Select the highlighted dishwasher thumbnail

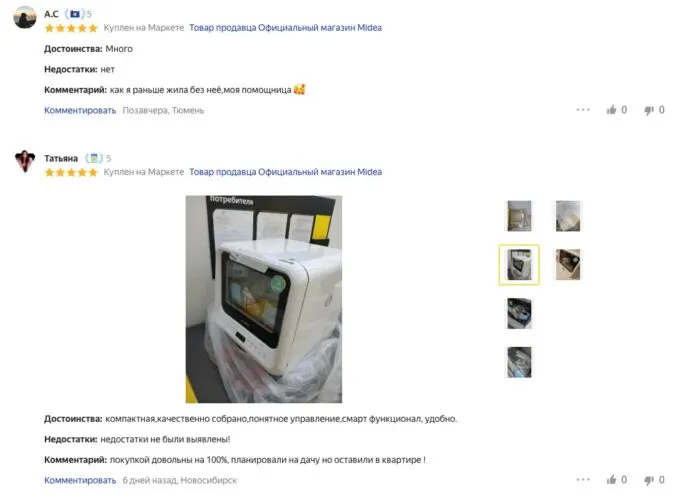coord(519,264)
